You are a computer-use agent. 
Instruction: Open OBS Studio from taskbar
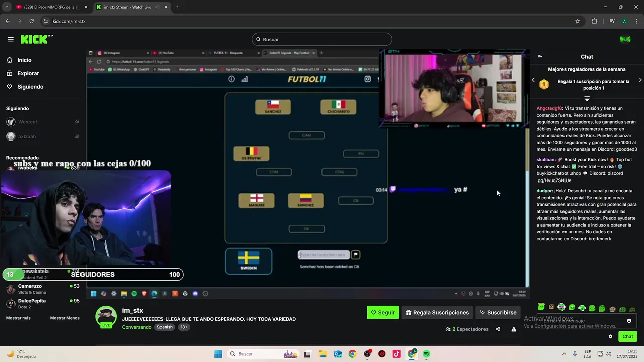click(367, 354)
